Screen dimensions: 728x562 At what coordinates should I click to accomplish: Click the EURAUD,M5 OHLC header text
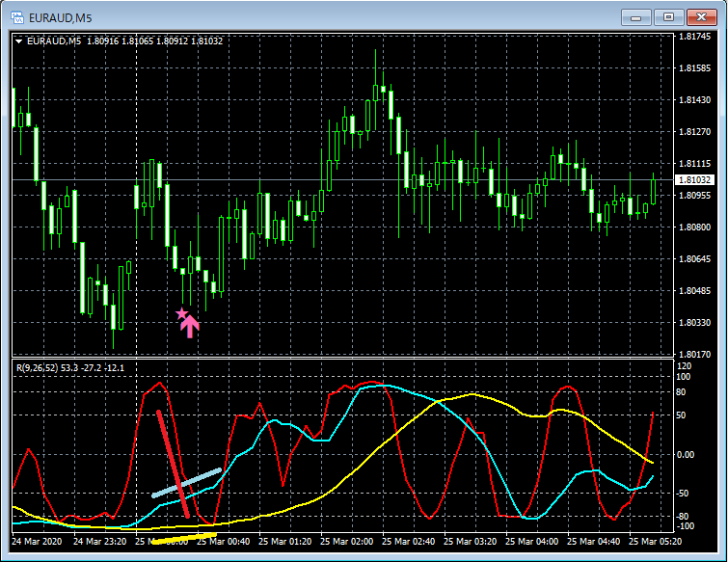125,41
